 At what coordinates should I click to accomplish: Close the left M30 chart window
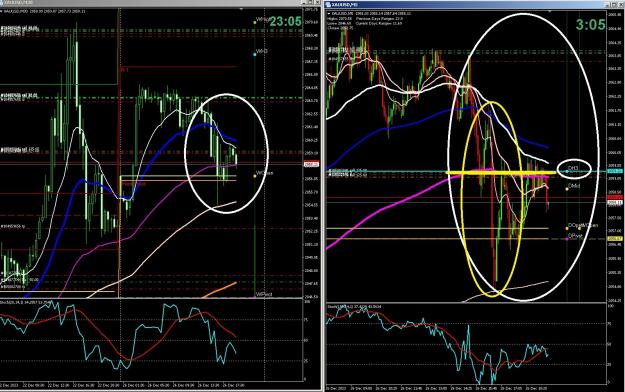318,2
